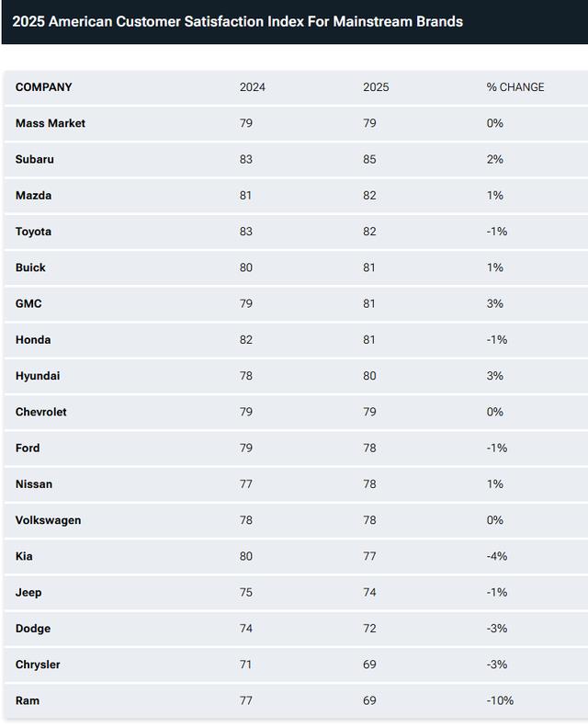This screenshot has height=727, width=588.
Task: Click GMC's 3% change value
Action: tap(495, 303)
